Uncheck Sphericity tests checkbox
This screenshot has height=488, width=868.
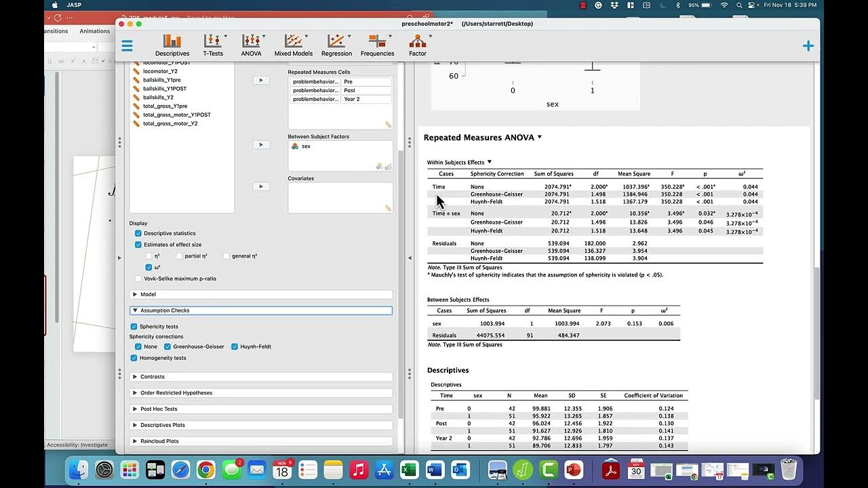[134, 327]
